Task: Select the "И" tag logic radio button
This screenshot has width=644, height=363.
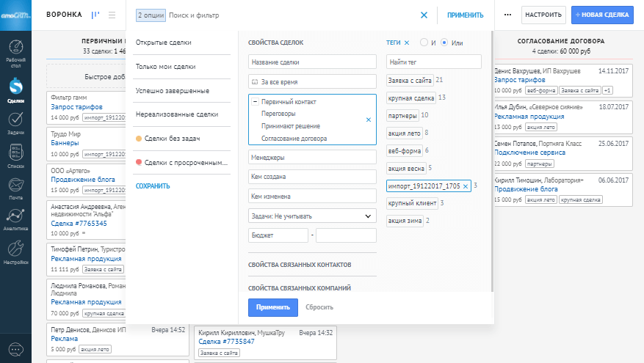Action: tap(424, 43)
